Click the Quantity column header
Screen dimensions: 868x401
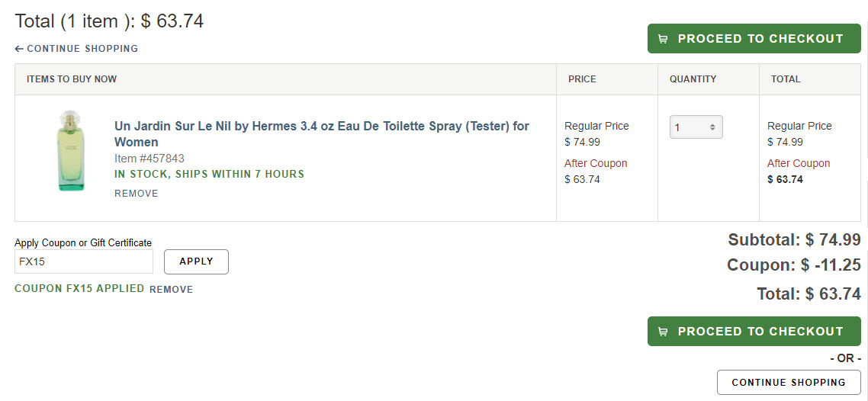693,79
